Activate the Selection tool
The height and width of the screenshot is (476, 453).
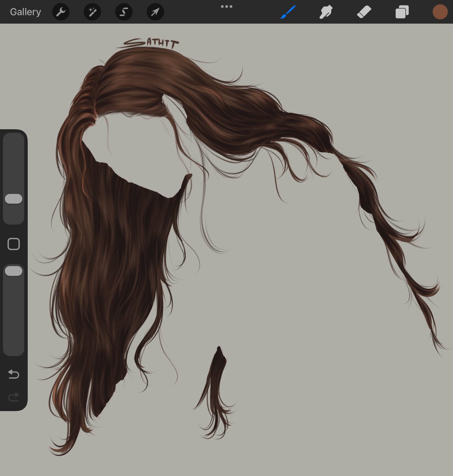click(124, 12)
